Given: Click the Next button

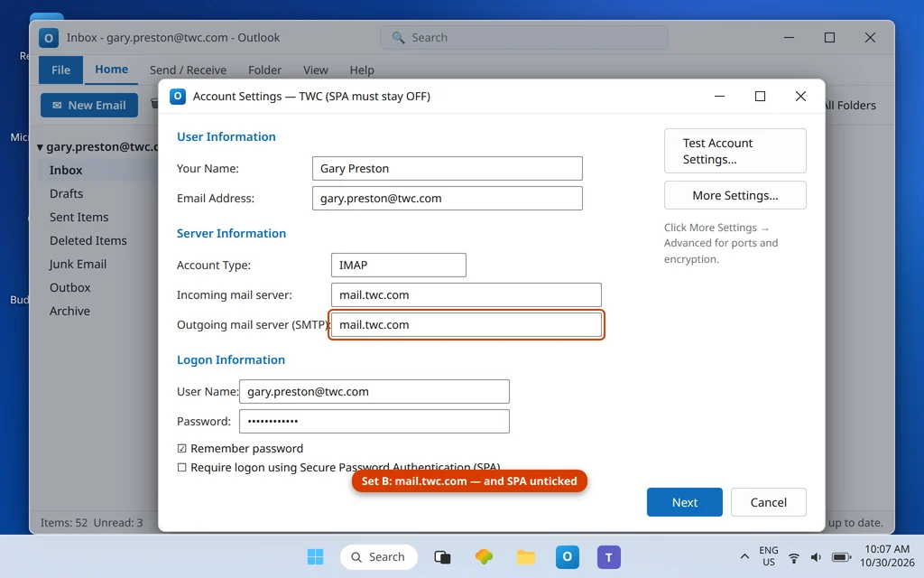Looking at the screenshot, I should pyautogui.click(x=684, y=502).
